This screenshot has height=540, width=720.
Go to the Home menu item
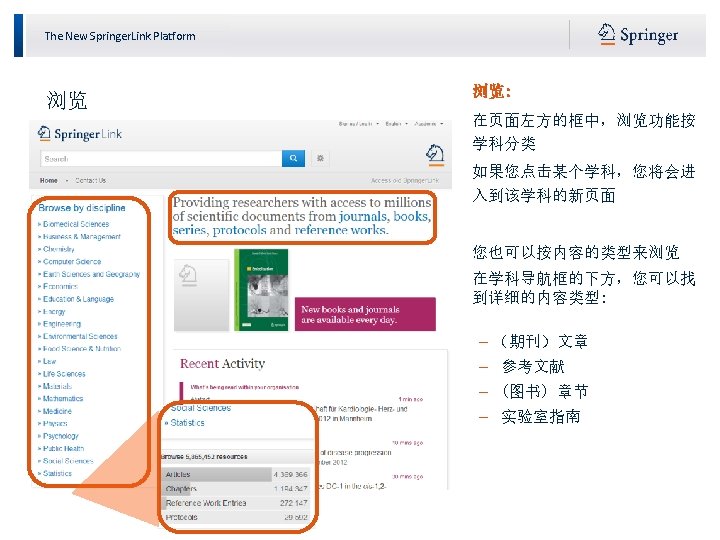[49, 180]
